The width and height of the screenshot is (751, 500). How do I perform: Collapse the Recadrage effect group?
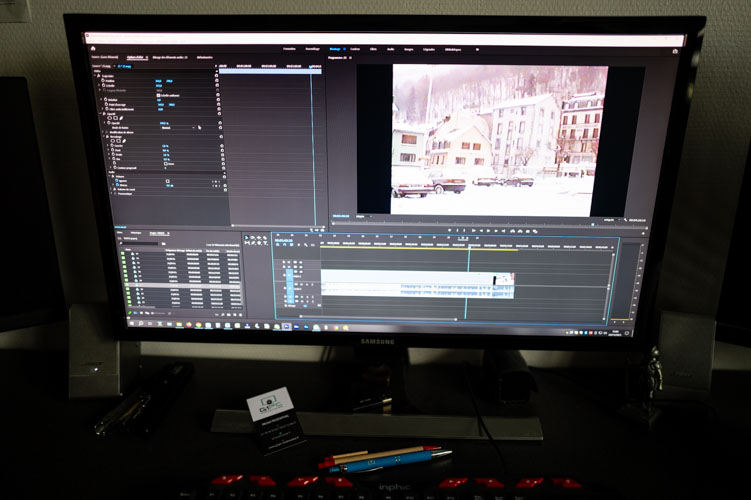103,136
